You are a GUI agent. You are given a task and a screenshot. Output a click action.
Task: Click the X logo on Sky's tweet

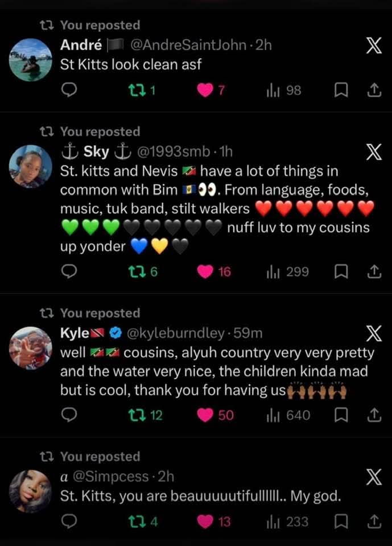[x=373, y=154]
